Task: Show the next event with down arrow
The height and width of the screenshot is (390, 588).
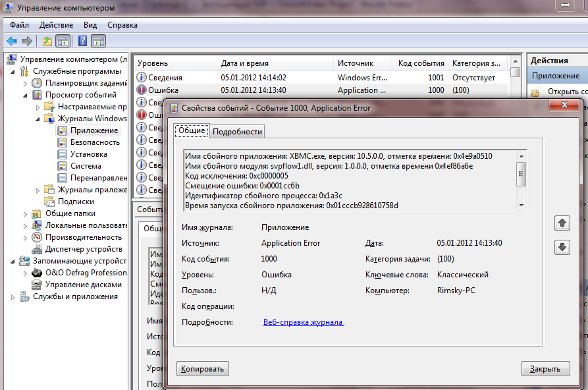Action: click(563, 247)
